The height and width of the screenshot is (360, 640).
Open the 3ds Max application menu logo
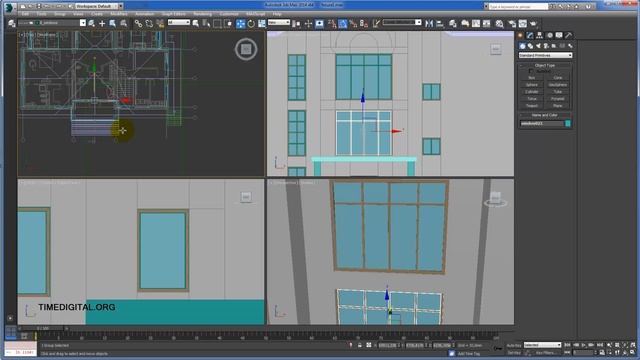(x=9, y=7)
